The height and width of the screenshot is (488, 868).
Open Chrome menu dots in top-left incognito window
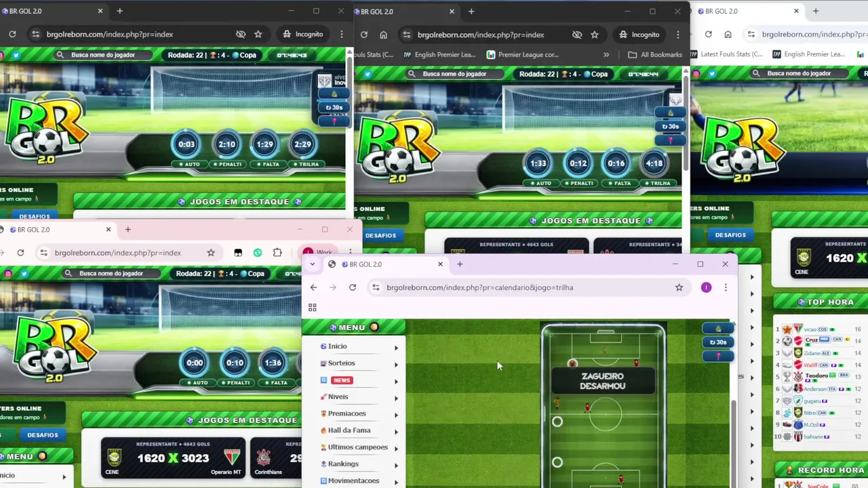(342, 34)
